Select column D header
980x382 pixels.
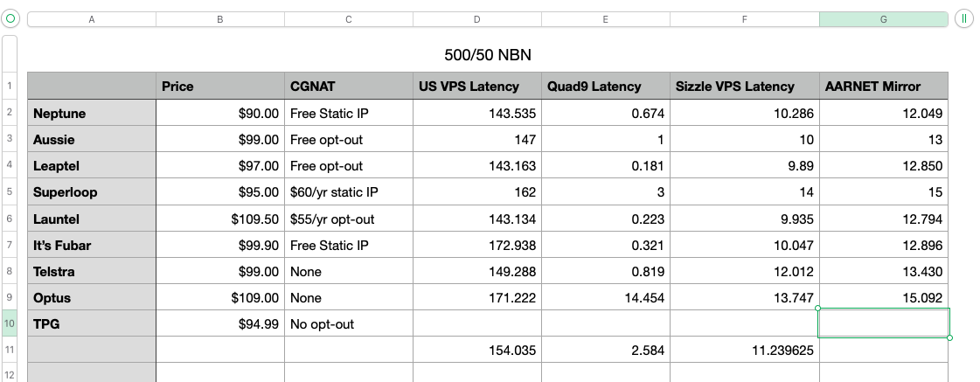tap(477, 19)
